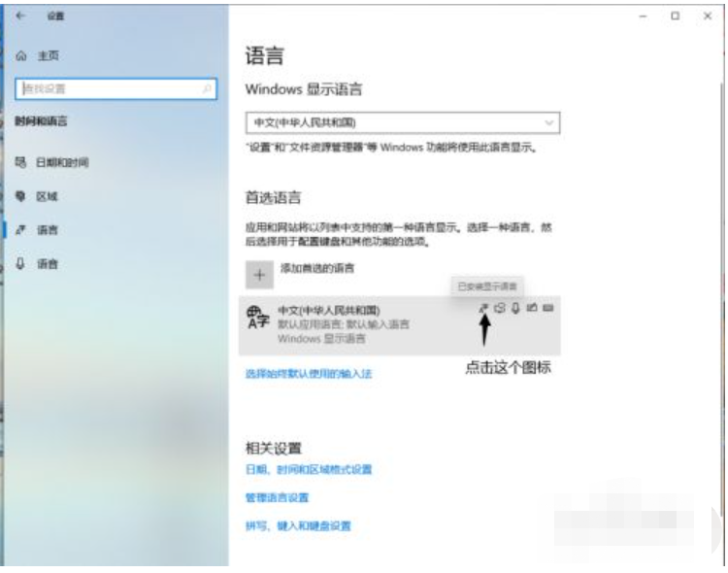The image size is (728, 573).
Task: Focus the 查找设置 search box
Action: coord(116,88)
